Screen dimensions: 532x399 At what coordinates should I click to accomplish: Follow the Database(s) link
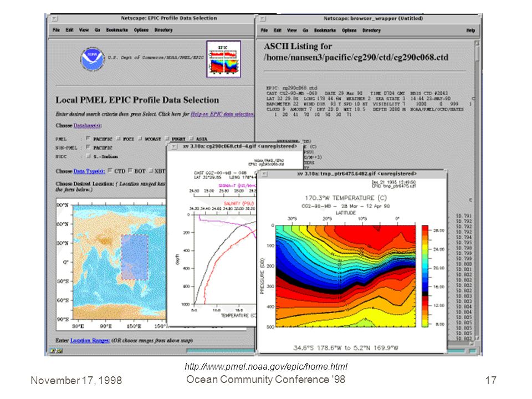(87, 126)
